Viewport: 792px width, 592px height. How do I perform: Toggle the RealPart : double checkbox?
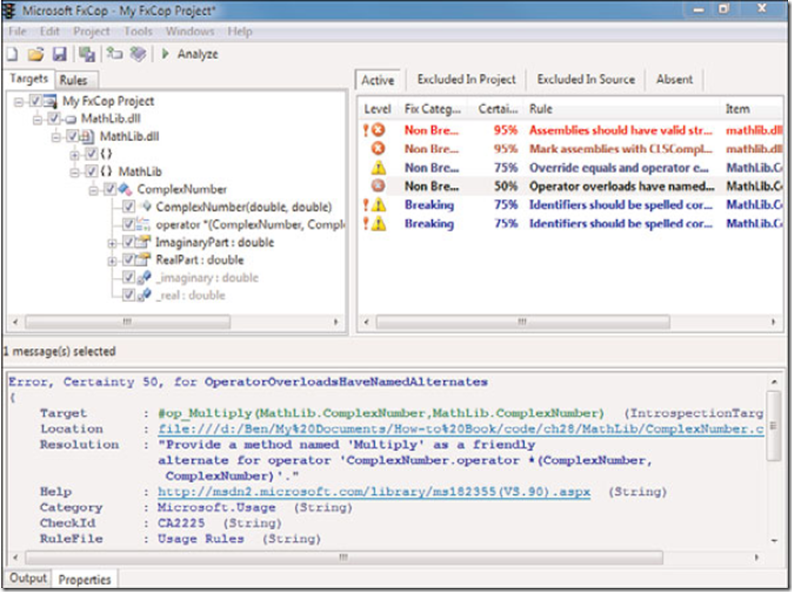[x=128, y=260]
